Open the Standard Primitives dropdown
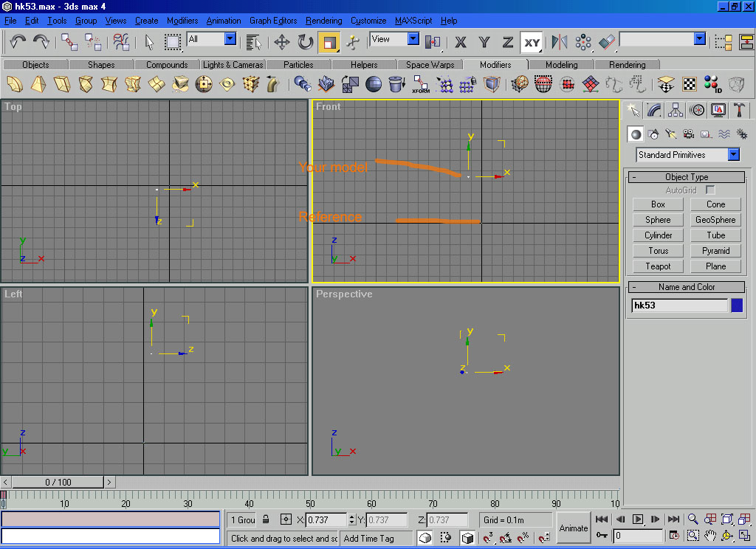This screenshot has width=756, height=549. click(733, 155)
